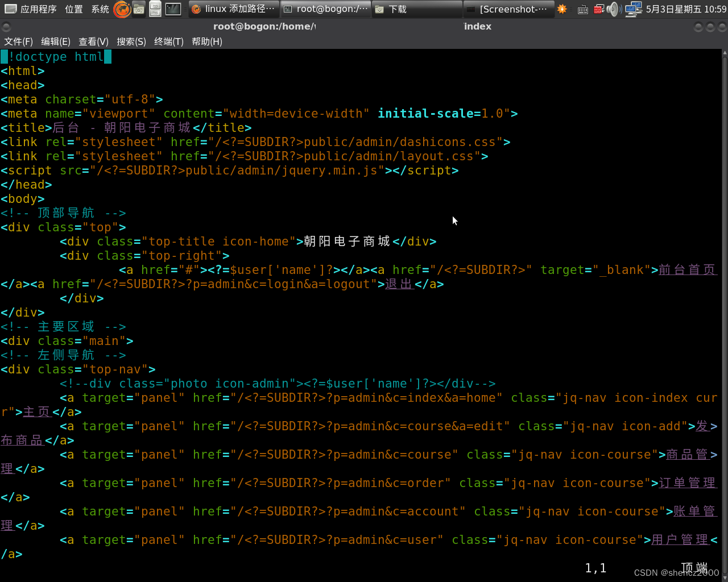This screenshot has width=728, height=582.
Task: Click the '顶部导航' comment line
Action: 63,213
